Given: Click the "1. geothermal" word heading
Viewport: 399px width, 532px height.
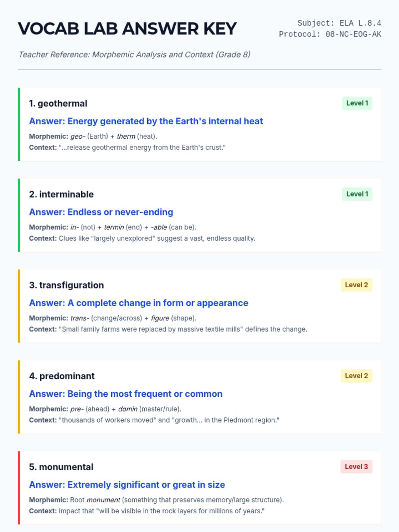Looking at the screenshot, I should (58, 103).
